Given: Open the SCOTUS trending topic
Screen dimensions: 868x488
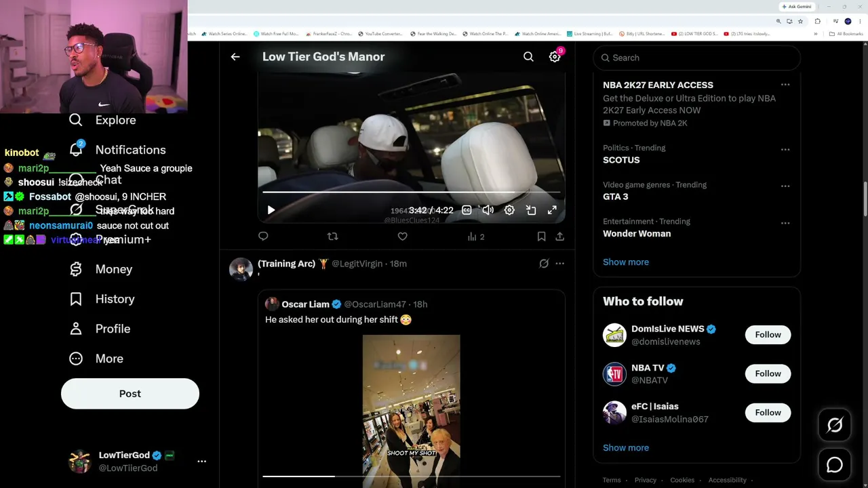Looking at the screenshot, I should 621,160.
